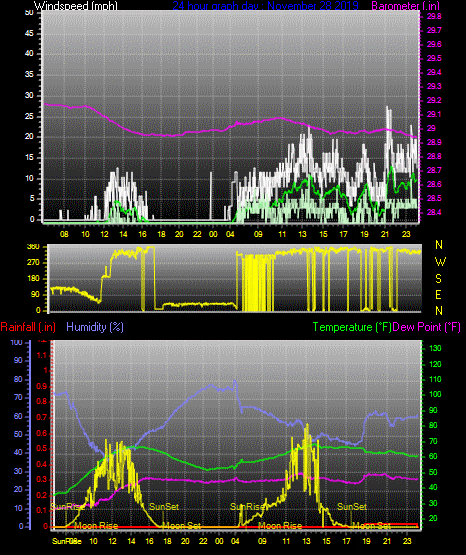Click hour 23 on windspeed chart axis
The width and height of the screenshot is (466, 555).
(406, 234)
